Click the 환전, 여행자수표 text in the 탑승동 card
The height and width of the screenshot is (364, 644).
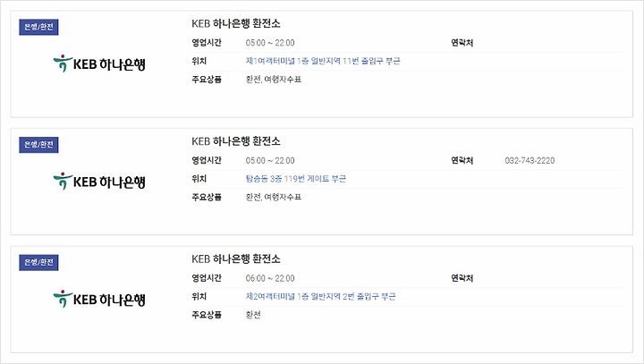pos(274,197)
